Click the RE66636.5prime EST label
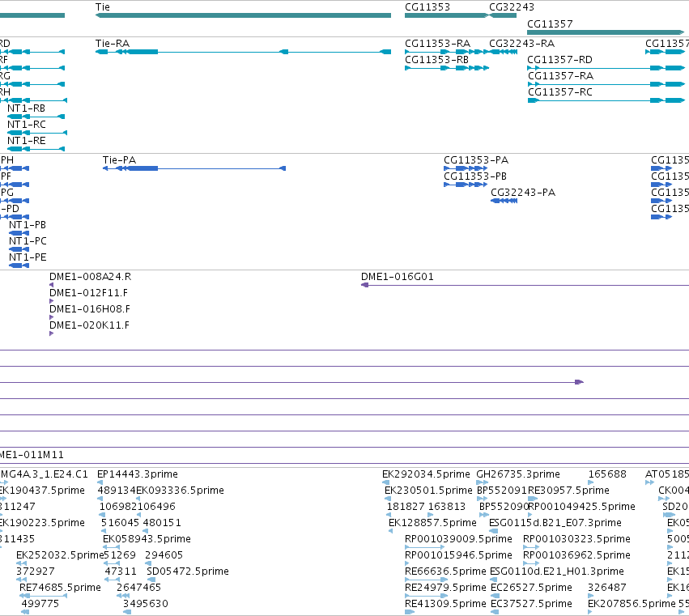689x616 pixels. tap(445, 571)
